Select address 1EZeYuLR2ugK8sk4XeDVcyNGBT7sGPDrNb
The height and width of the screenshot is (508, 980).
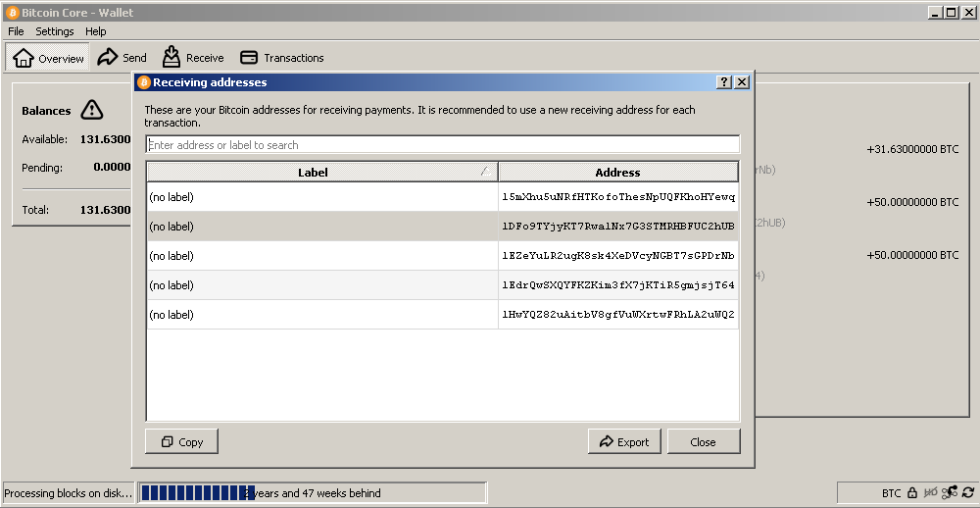coord(618,256)
